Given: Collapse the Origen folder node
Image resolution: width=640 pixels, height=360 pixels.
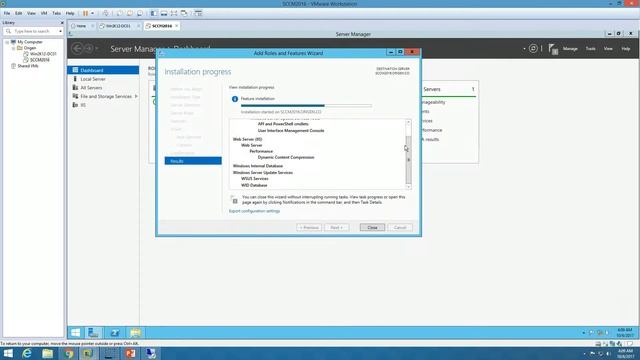Looking at the screenshot, I should tap(13, 48).
